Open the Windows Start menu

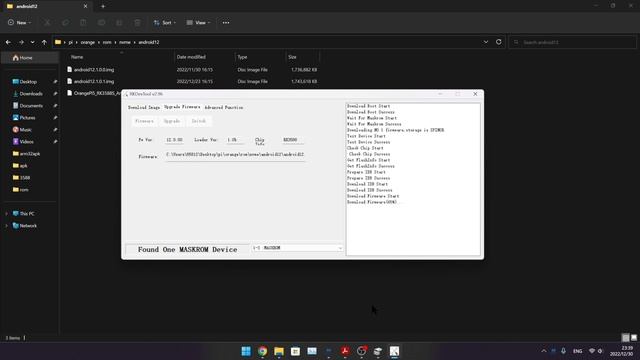tap(246, 351)
